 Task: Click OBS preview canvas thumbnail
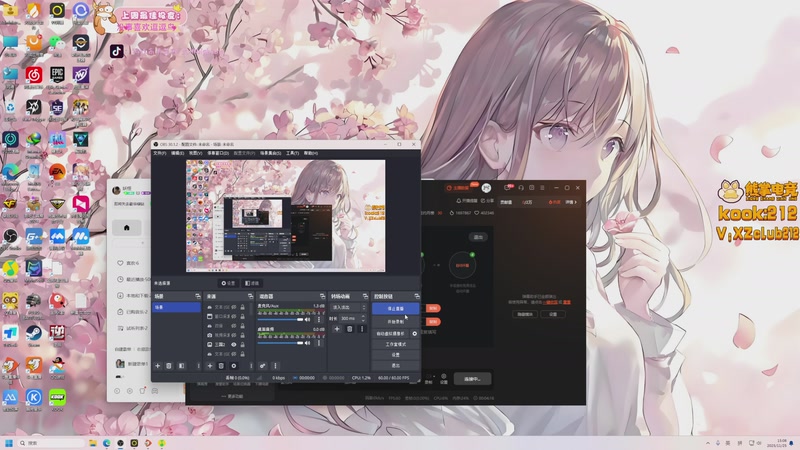pyautogui.click(x=286, y=216)
